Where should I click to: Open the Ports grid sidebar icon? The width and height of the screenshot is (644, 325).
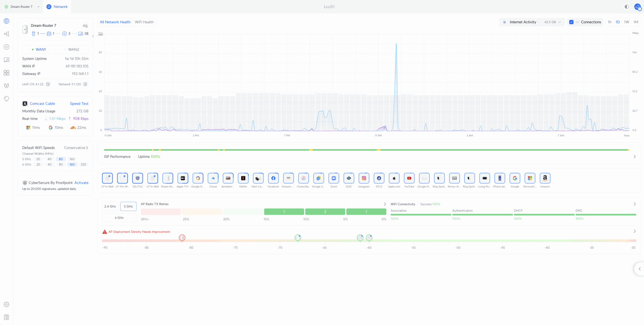pos(6,73)
